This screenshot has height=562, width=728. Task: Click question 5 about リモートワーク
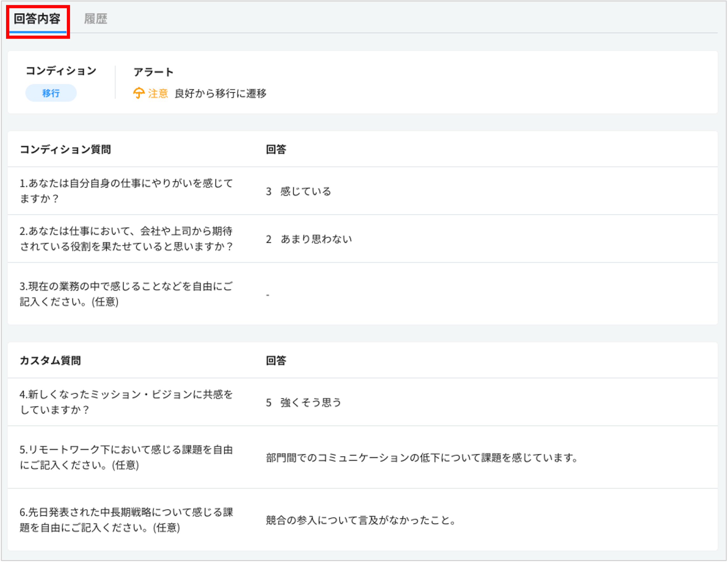[x=126, y=457]
